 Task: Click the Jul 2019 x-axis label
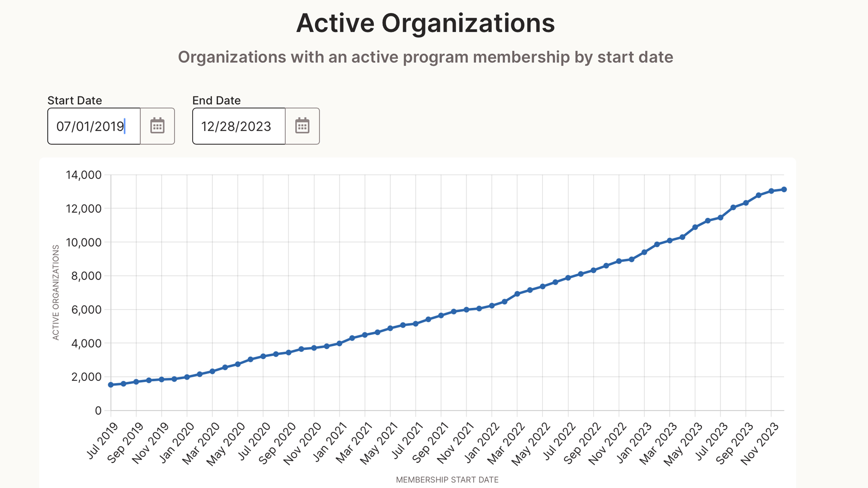pos(103,440)
